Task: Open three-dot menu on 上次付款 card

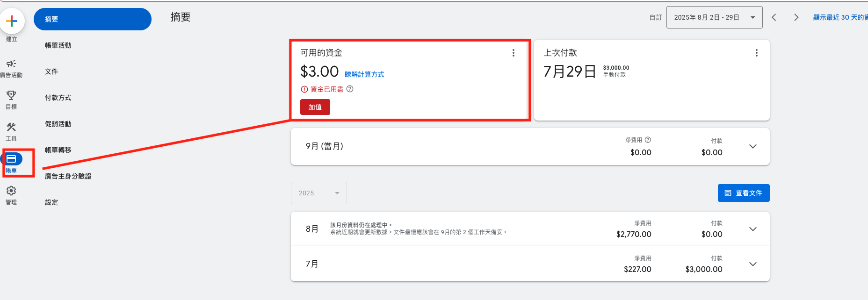Action: [757, 53]
